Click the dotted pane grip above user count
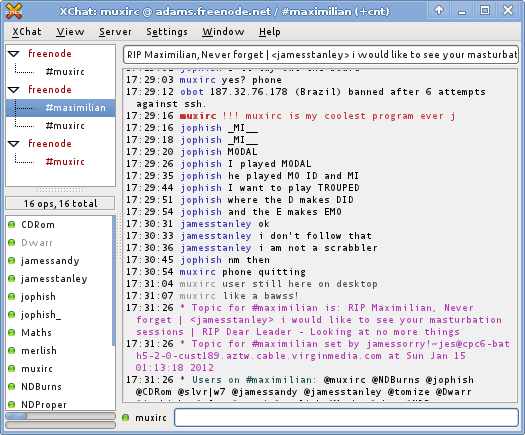The width and height of the screenshot is (525, 435). [x=60, y=190]
